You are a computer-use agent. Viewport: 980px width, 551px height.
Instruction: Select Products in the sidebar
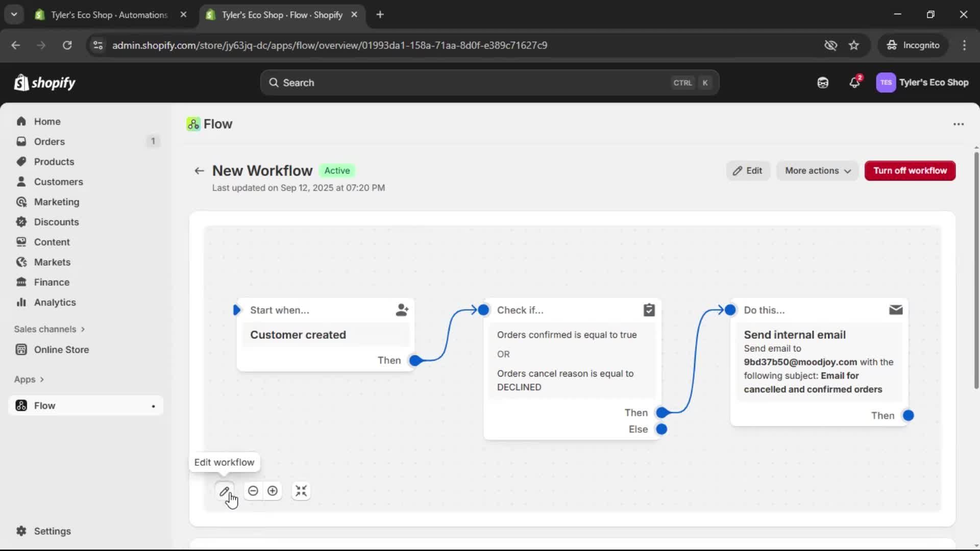(x=54, y=161)
